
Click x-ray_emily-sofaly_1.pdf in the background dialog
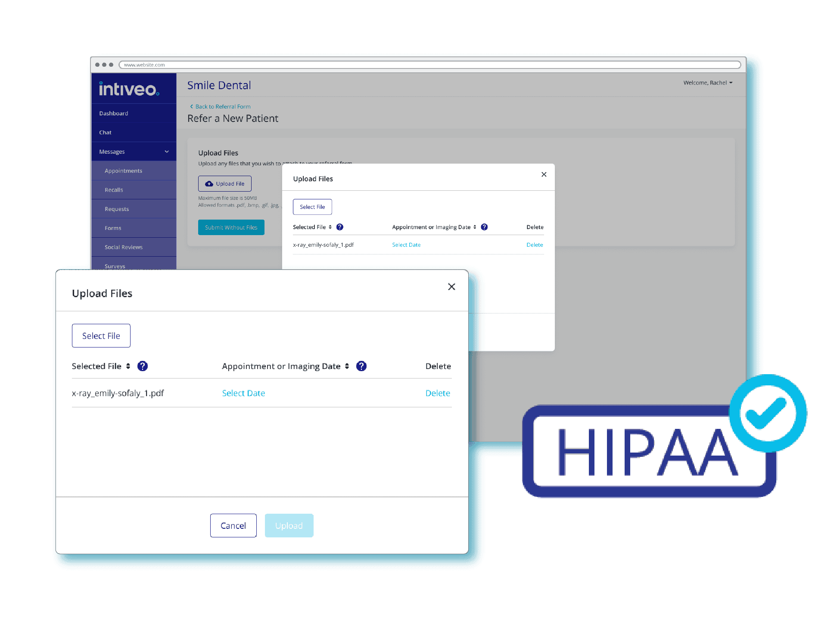[x=323, y=245]
